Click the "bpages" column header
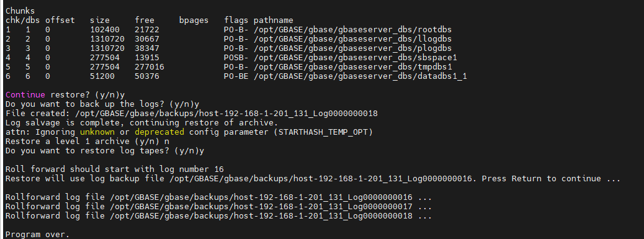 (x=194, y=20)
